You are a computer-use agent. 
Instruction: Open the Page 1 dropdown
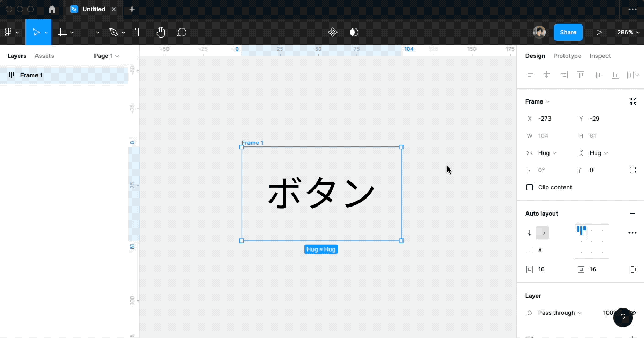coord(105,56)
